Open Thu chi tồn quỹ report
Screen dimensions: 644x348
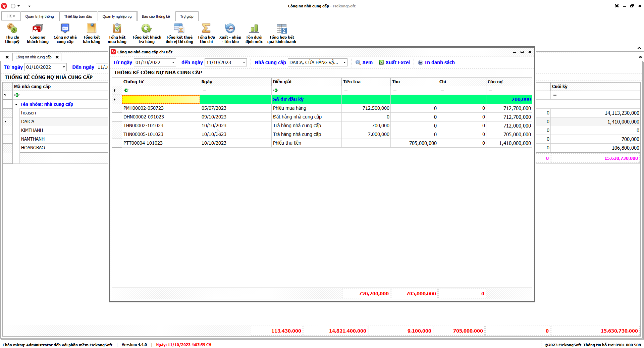pyautogui.click(x=12, y=33)
